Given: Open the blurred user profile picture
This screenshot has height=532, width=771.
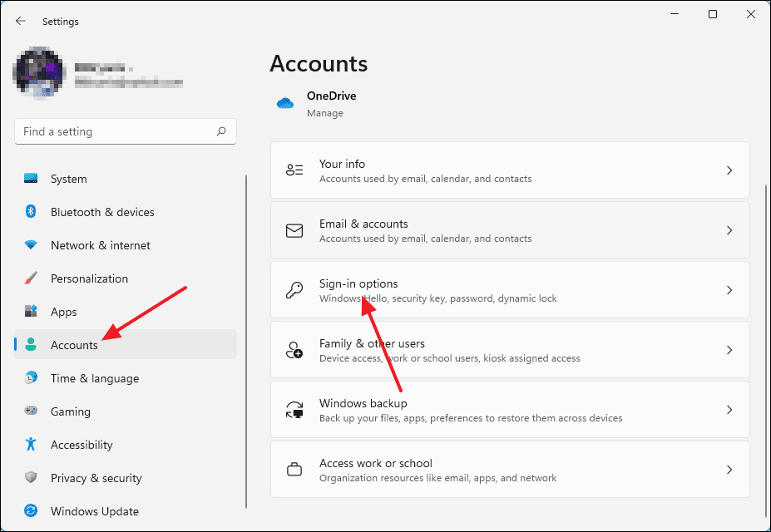Looking at the screenshot, I should tap(40, 73).
